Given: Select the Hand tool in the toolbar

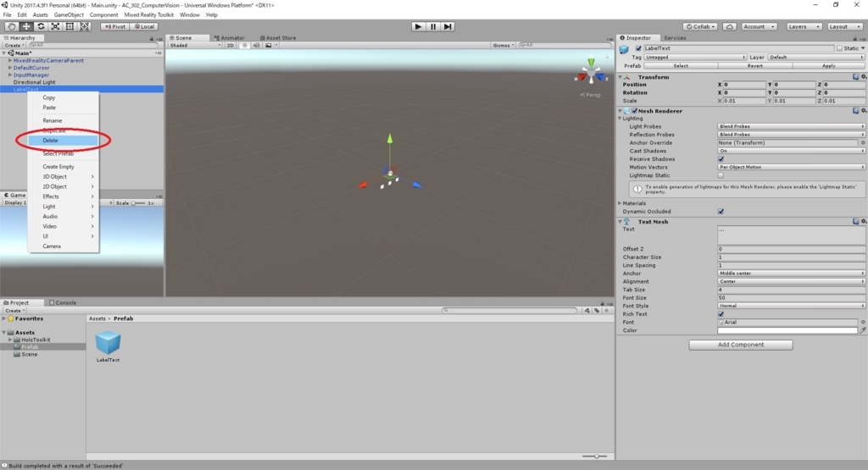Looking at the screenshot, I should [11, 26].
